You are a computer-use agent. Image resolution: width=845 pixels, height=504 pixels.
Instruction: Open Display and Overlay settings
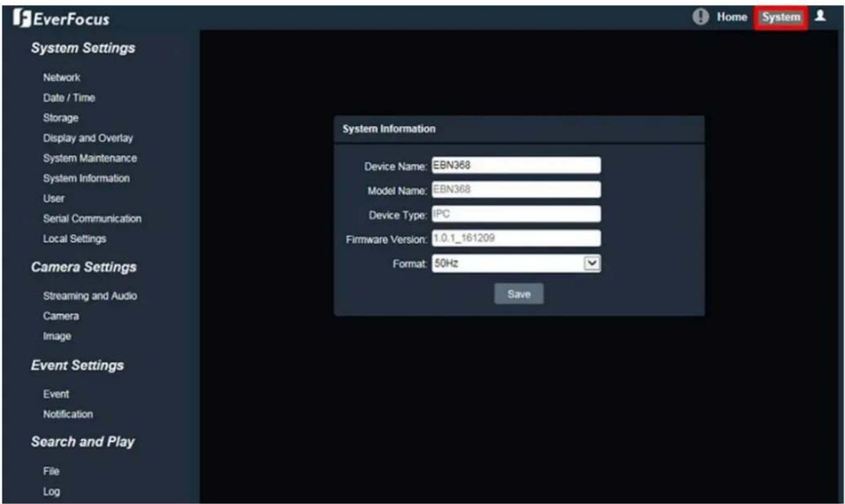tap(88, 138)
